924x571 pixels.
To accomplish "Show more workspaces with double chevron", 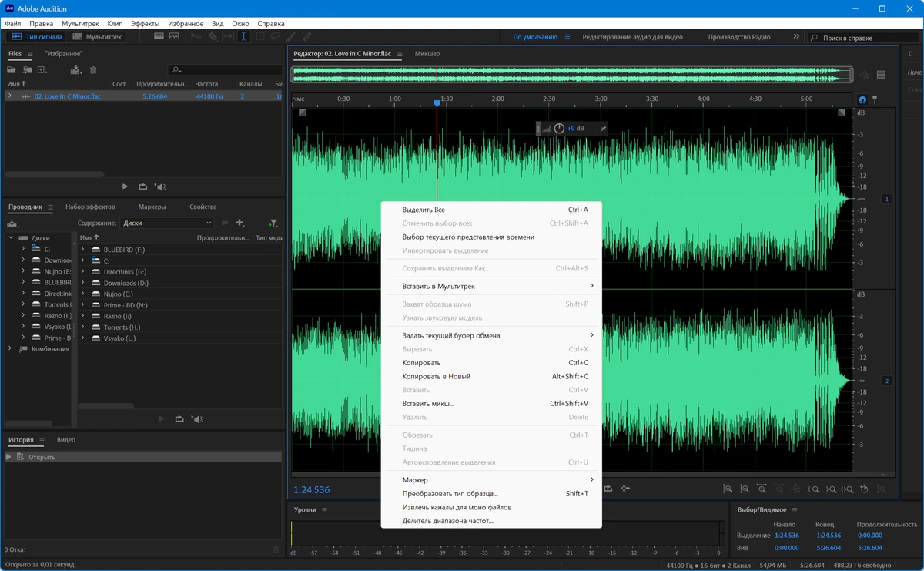I will (x=796, y=36).
